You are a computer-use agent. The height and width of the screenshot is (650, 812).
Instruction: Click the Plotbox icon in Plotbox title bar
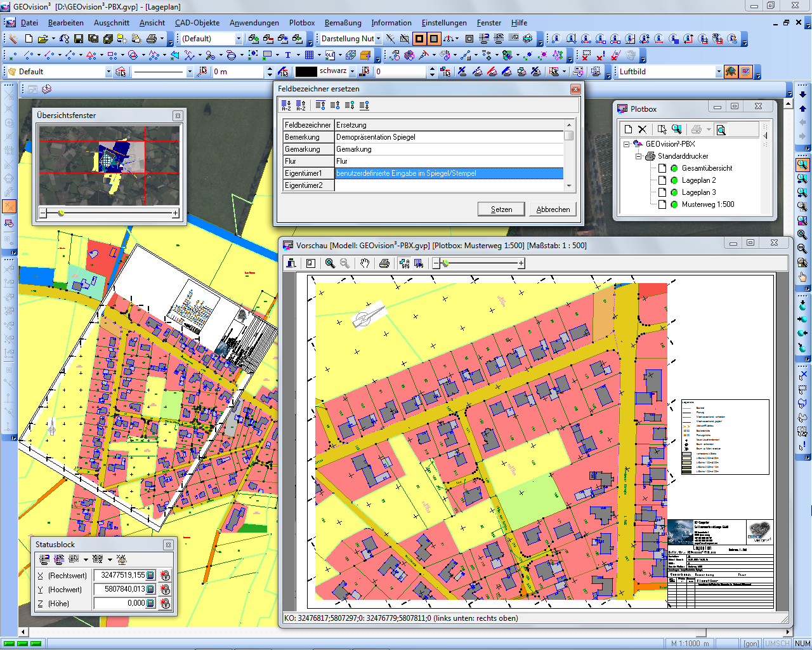click(622, 109)
